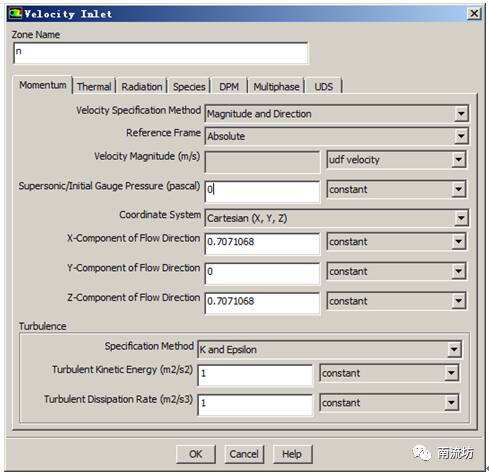
Task: Switch to the Radiation tab
Action: click(142, 87)
